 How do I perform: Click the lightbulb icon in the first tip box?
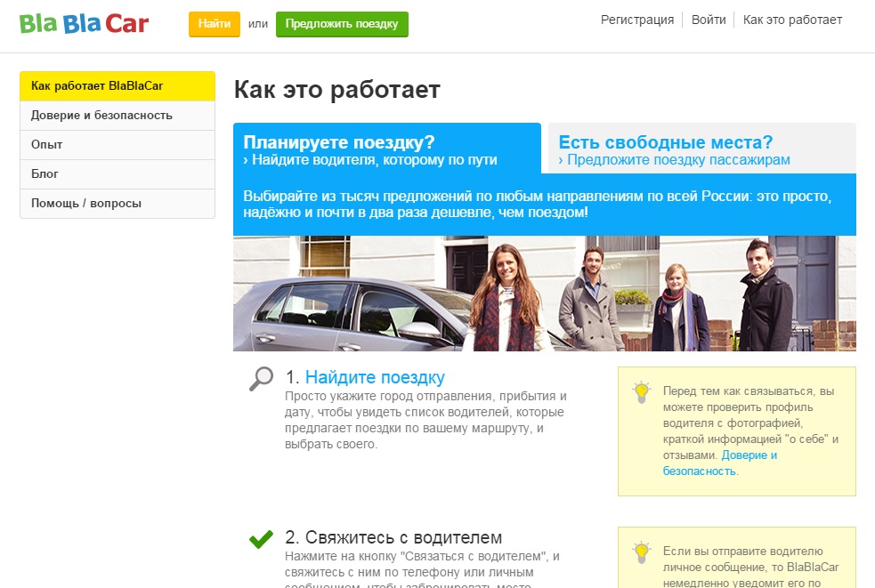tap(641, 392)
